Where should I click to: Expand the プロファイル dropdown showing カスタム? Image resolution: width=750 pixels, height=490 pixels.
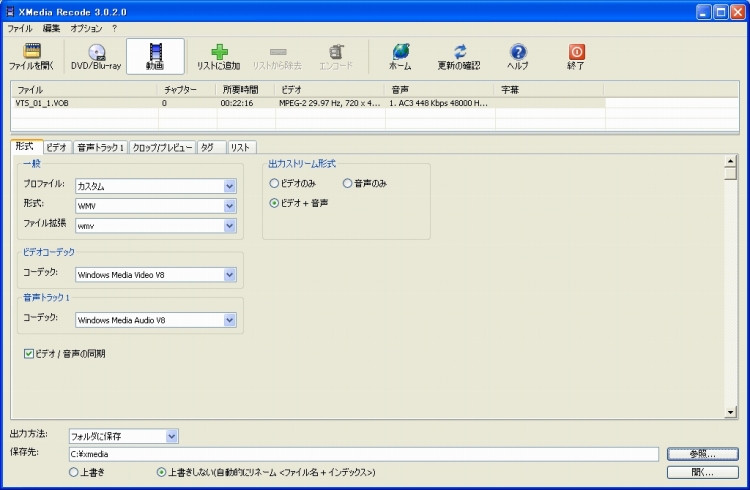tap(230, 186)
